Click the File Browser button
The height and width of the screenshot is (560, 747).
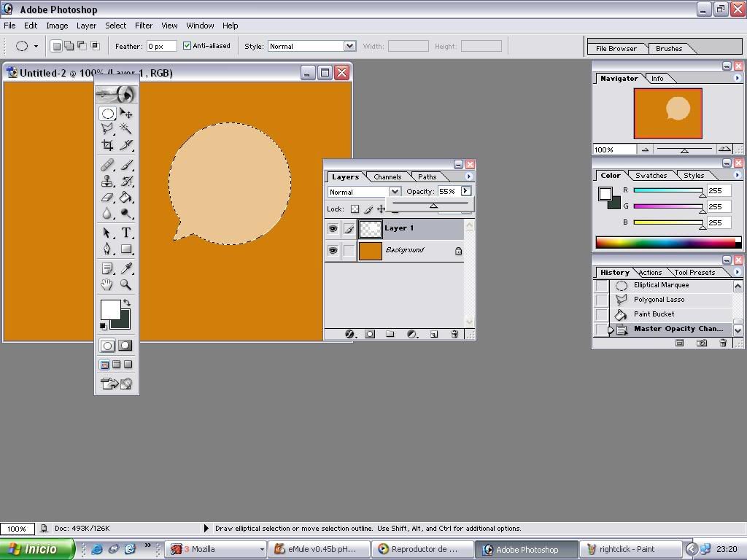616,49
